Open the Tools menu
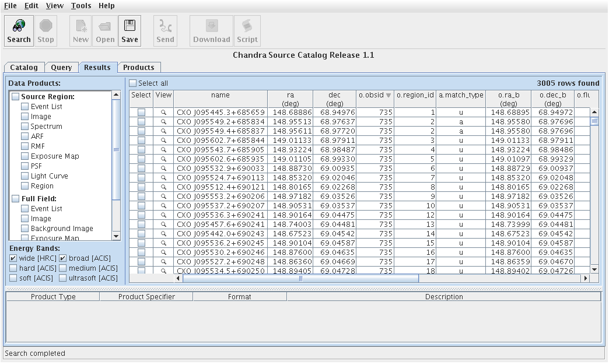The height and width of the screenshot is (364, 609). pos(81,6)
